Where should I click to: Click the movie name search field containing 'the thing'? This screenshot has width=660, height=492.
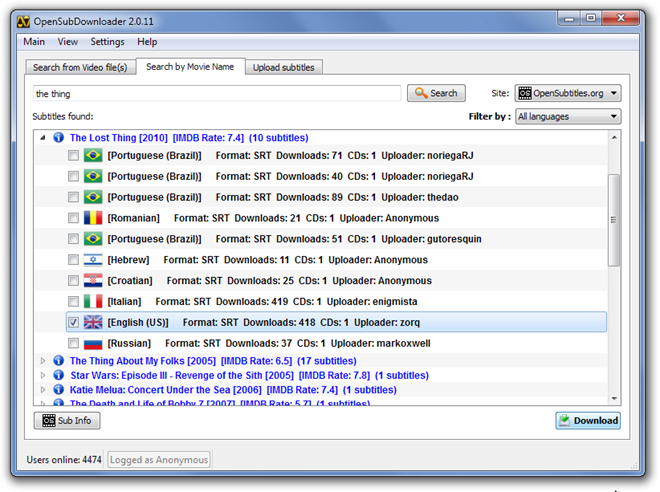[x=217, y=93]
